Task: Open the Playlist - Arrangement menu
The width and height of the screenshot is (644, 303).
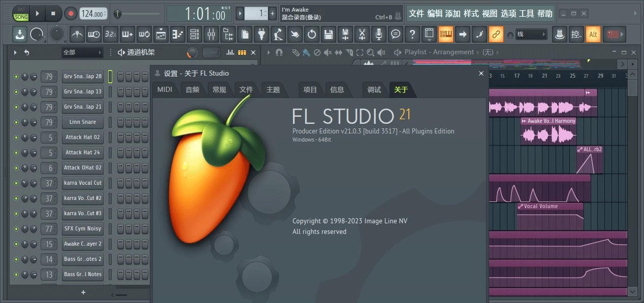Action: click(x=439, y=52)
